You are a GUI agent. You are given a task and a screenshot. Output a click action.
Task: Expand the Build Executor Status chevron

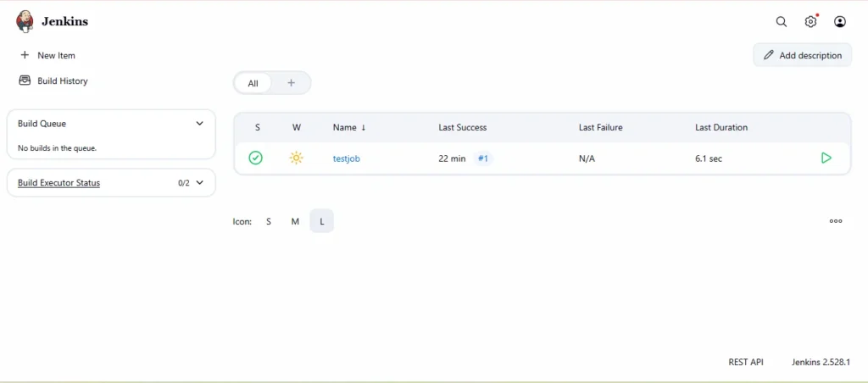pyautogui.click(x=200, y=182)
